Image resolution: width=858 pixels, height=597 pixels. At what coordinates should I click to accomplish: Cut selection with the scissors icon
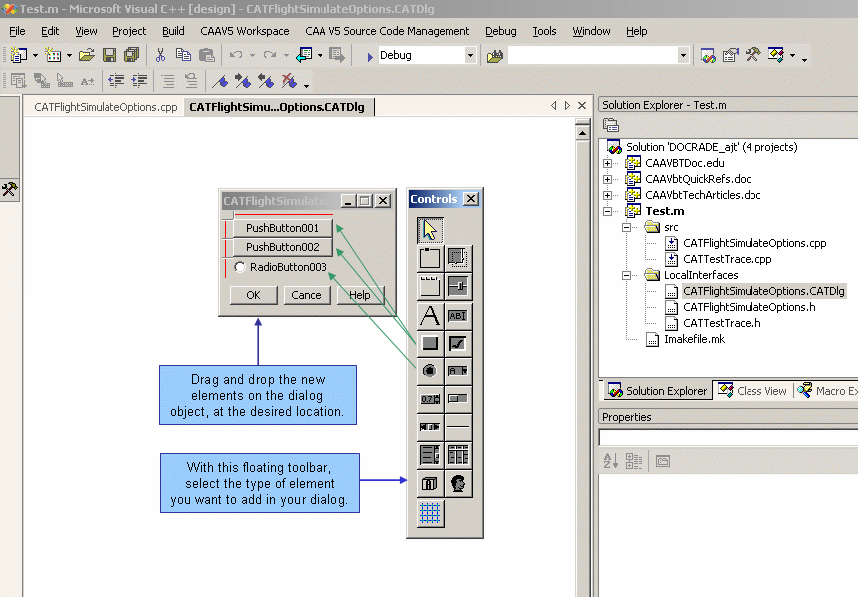pos(160,55)
